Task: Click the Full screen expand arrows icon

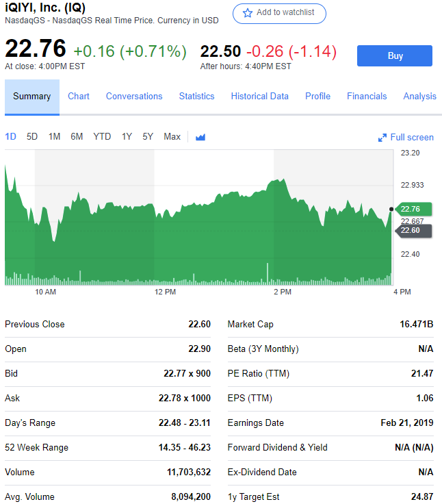Action: (x=382, y=138)
